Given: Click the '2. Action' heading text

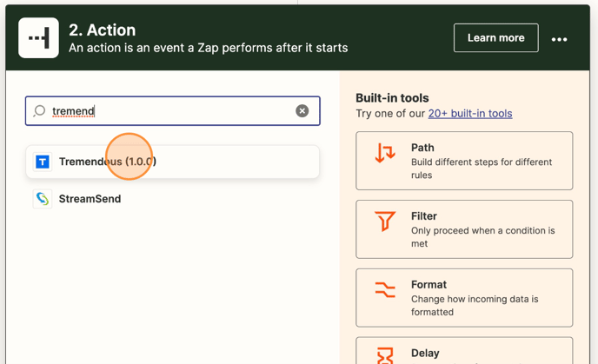Looking at the screenshot, I should click(103, 30).
